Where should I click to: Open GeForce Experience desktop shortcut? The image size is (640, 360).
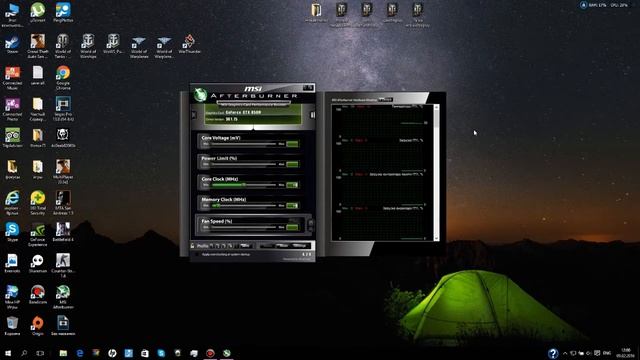point(38,234)
